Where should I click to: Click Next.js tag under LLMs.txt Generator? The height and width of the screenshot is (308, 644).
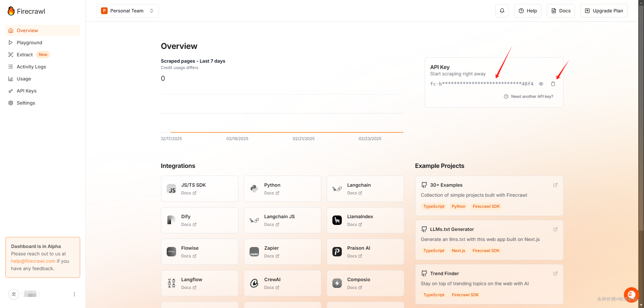point(459,251)
